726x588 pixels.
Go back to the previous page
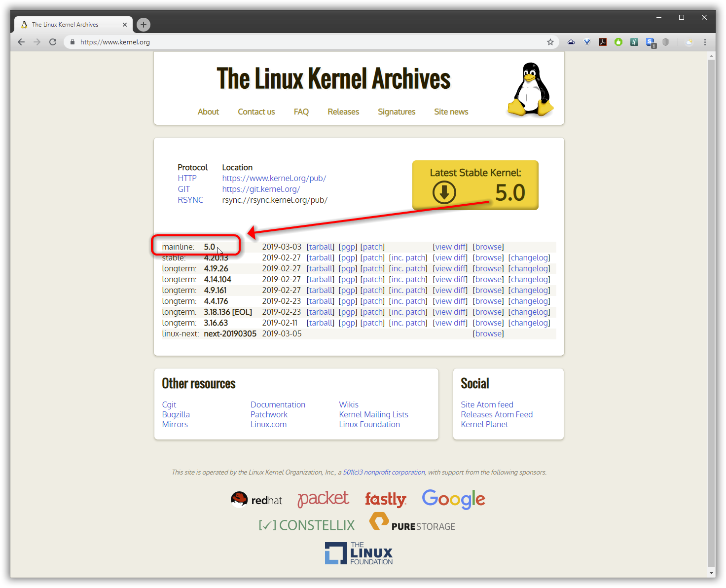coord(21,42)
